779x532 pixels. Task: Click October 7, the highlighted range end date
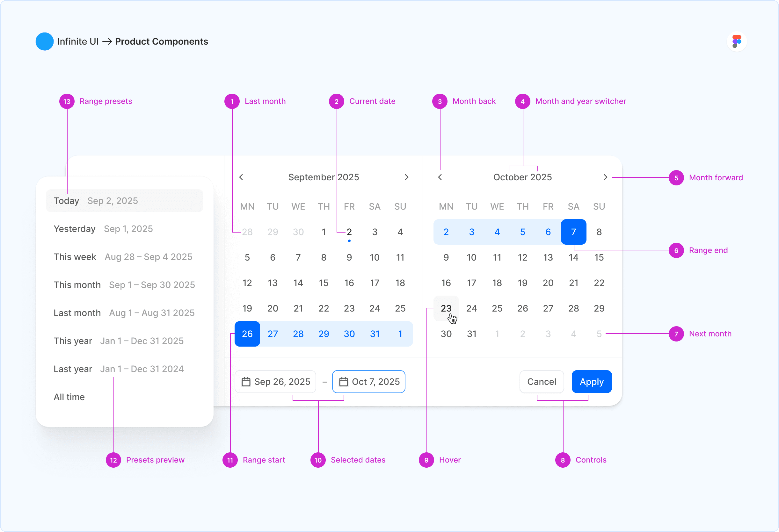point(573,232)
